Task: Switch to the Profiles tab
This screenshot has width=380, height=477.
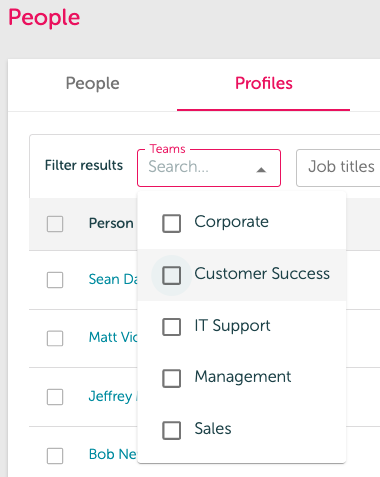Action: [264, 83]
